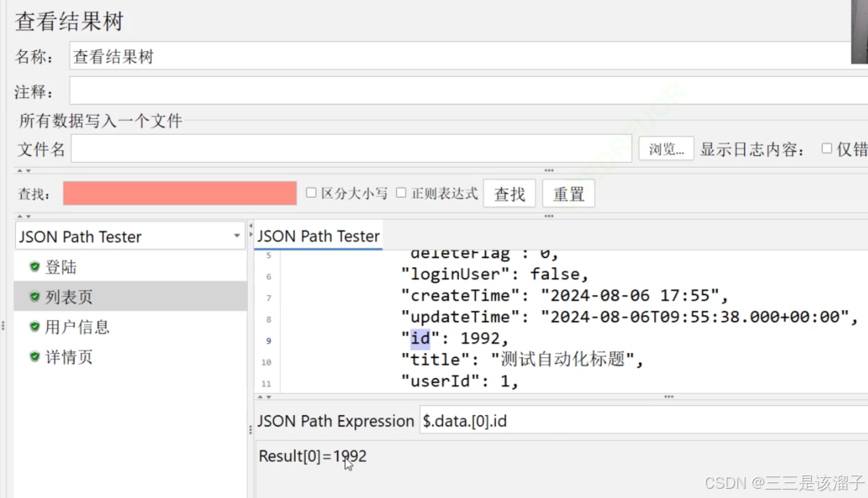Toggle the 正则表达式 regex checkbox

tap(400, 193)
